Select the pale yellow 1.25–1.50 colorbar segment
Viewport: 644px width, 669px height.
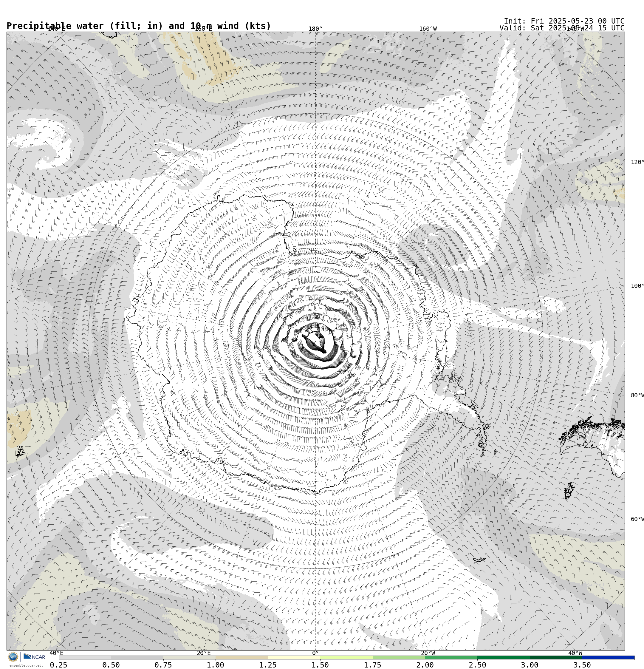pyautogui.click(x=294, y=657)
